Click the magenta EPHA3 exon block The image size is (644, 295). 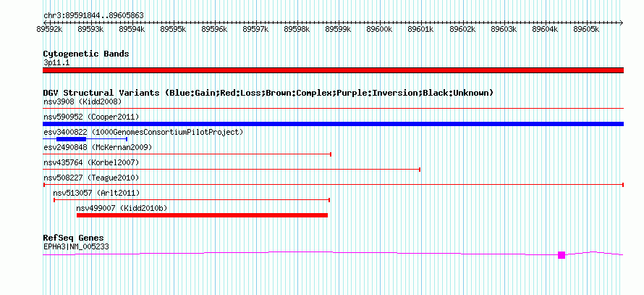562,255
